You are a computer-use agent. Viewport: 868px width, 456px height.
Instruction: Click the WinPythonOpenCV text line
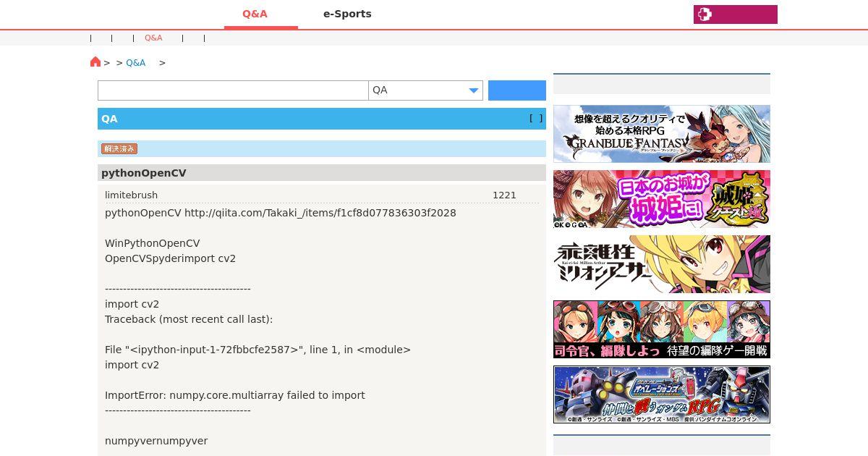pos(153,243)
